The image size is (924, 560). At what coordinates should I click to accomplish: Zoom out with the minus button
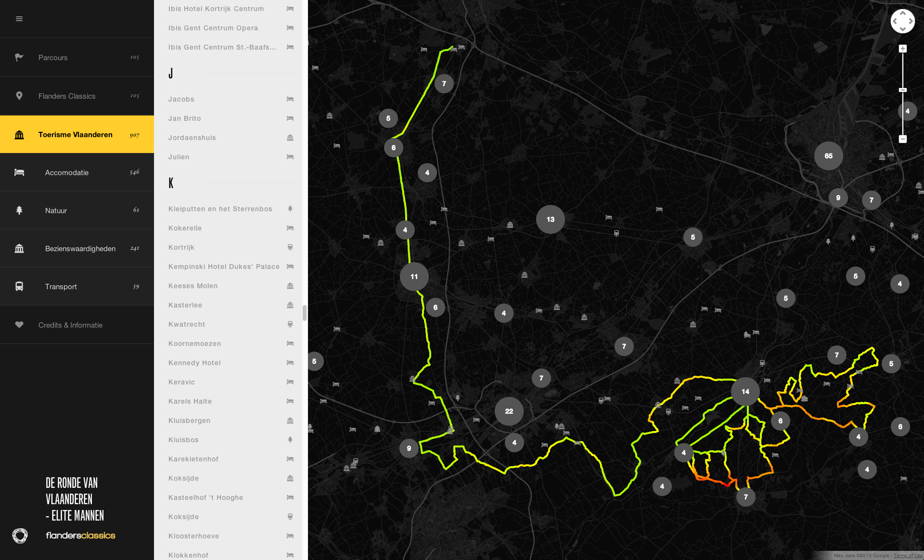[x=903, y=139]
